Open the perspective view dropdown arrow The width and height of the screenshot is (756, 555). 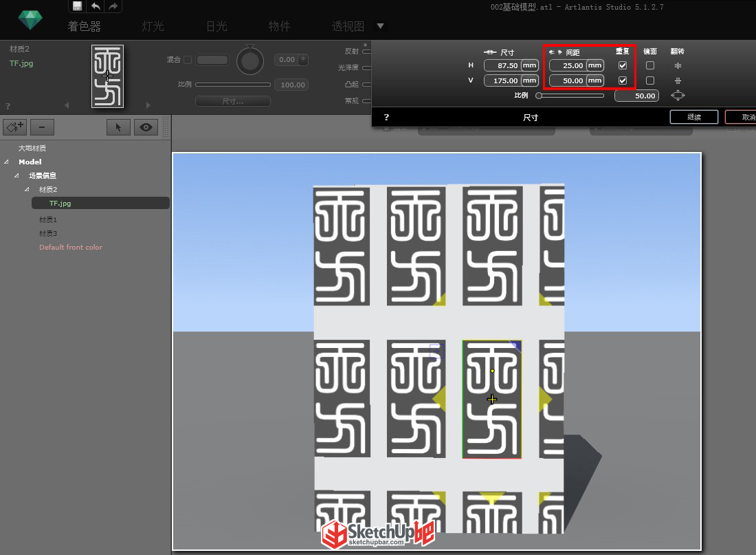(381, 26)
